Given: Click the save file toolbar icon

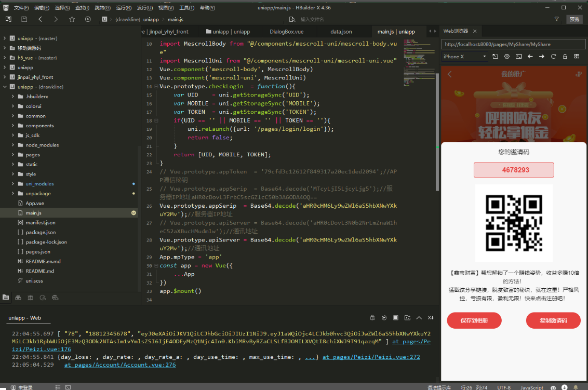Looking at the screenshot, I should pyautogui.click(x=24, y=19).
